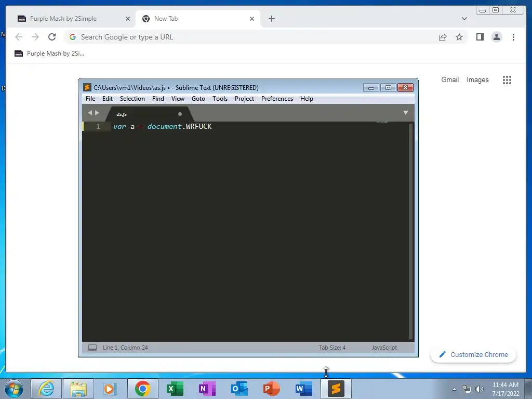Click the Sublime Text vertical scrollbar
The height and width of the screenshot is (399, 532).
point(411,231)
